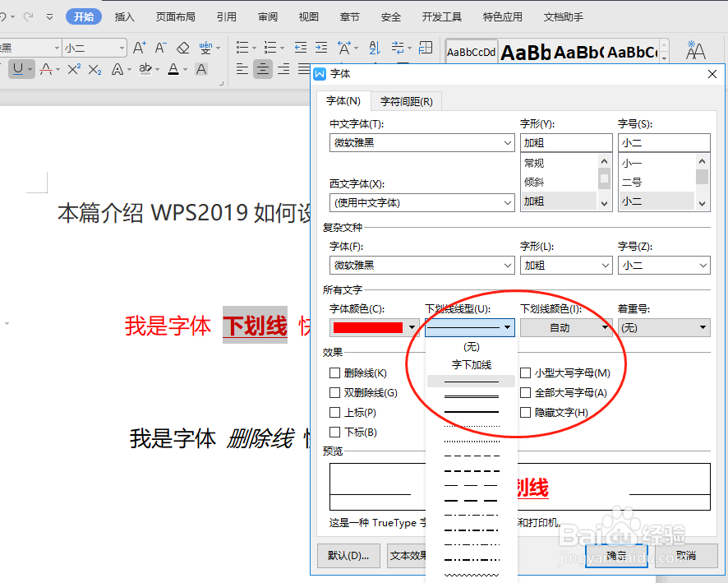Insert bulleted list
The width and height of the screenshot is (728, 583).
(x=242, y=48)
